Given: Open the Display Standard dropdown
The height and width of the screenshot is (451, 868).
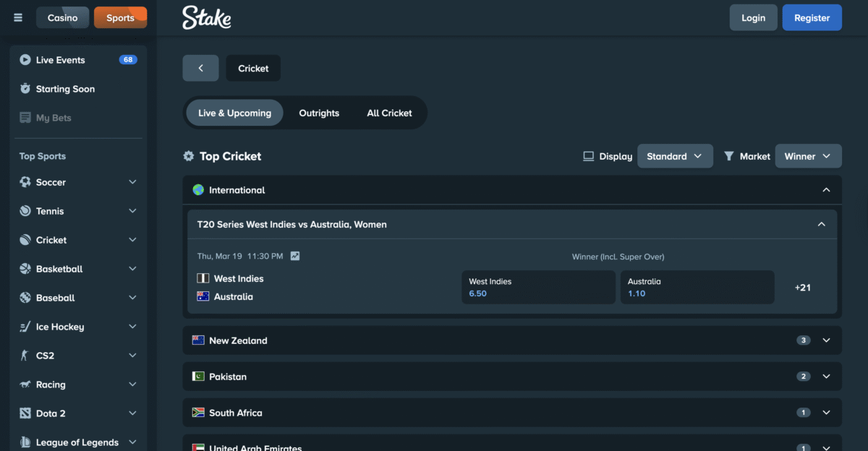Looking at the screenshot, I should click(675, 156).
